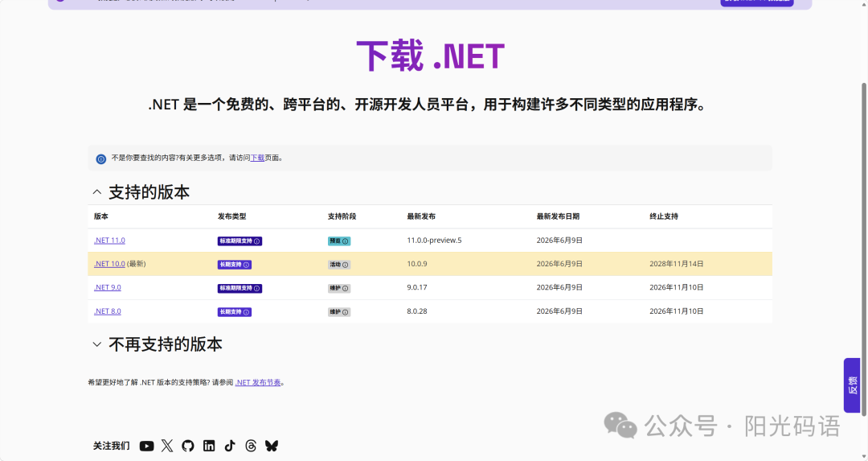Click info icon on .NET 8.0 maintenance phase badge

point(346,312)
